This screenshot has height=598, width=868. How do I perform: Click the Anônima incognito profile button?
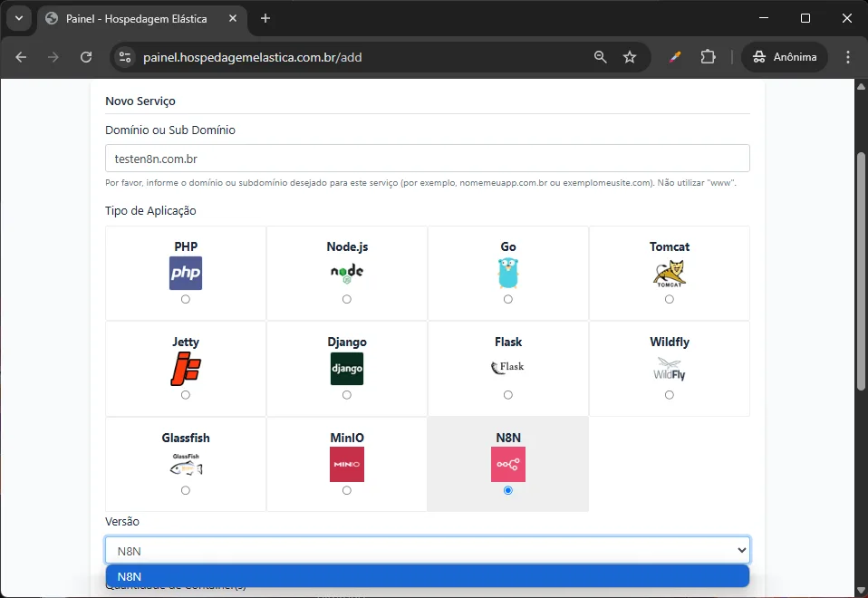(x=785, y=57)
